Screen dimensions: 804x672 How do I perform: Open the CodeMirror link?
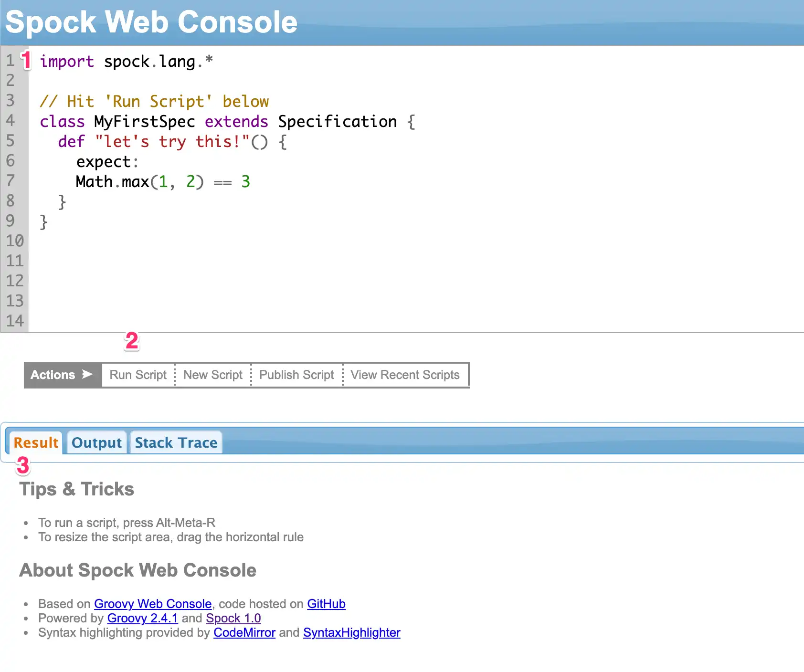coord(244,632)
